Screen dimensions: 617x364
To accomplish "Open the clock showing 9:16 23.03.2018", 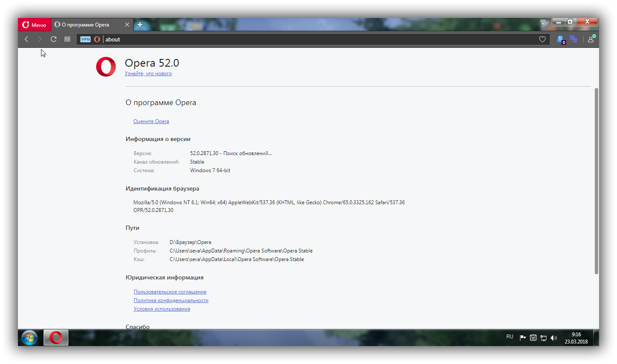I will (x=576, y=338).
